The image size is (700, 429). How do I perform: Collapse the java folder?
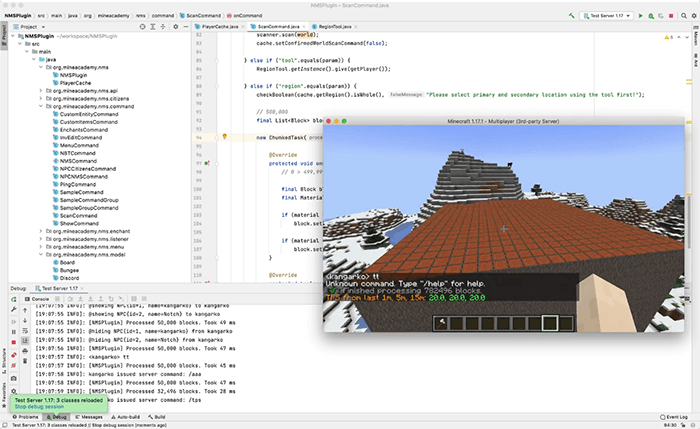34,59
